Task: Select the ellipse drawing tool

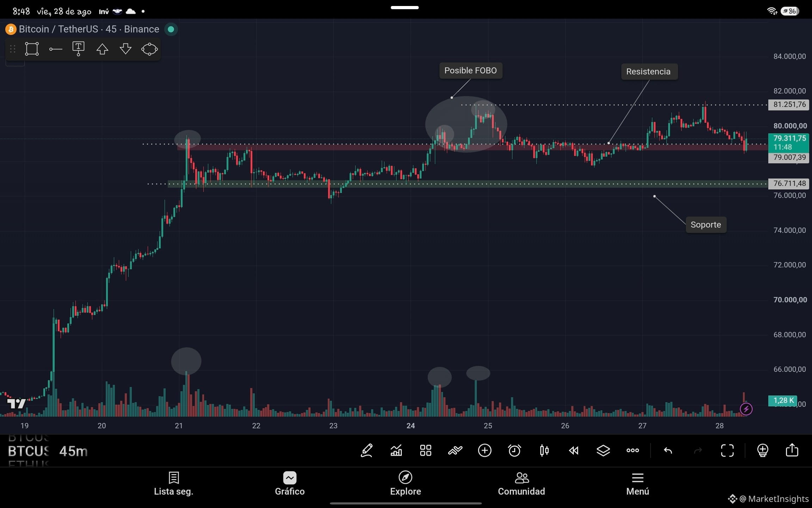Action: 149,49
